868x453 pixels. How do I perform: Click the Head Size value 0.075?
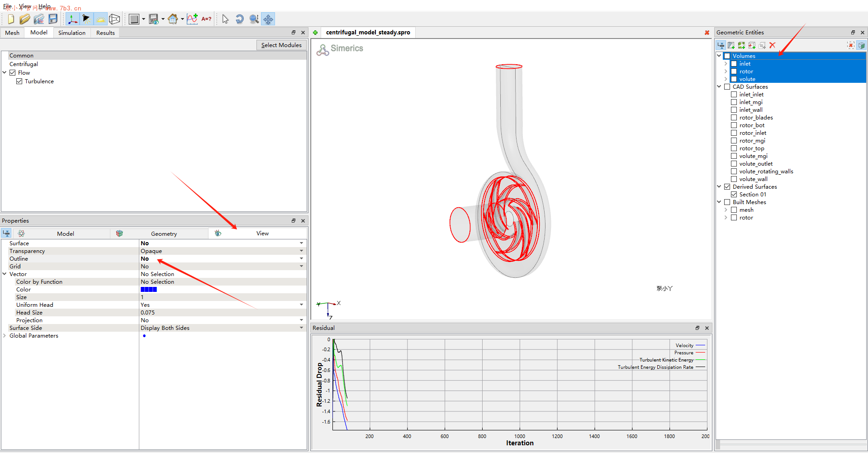tap(147, 313)
